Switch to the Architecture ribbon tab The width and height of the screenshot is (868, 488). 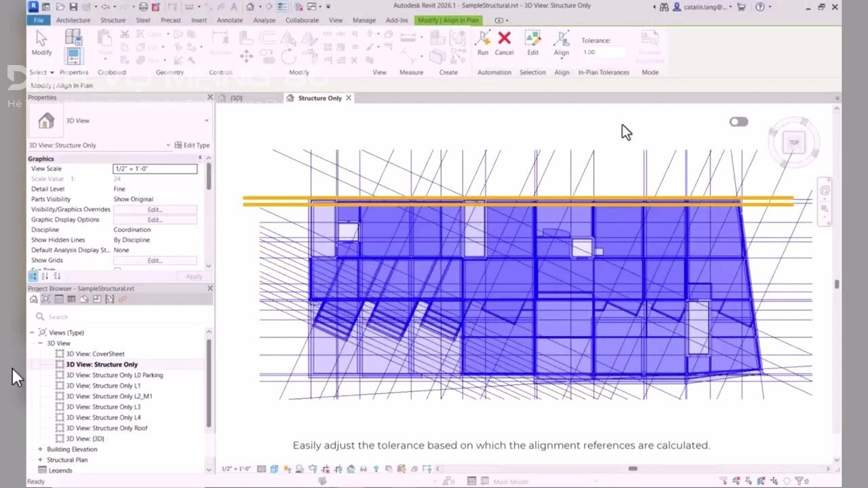point(73,20)
